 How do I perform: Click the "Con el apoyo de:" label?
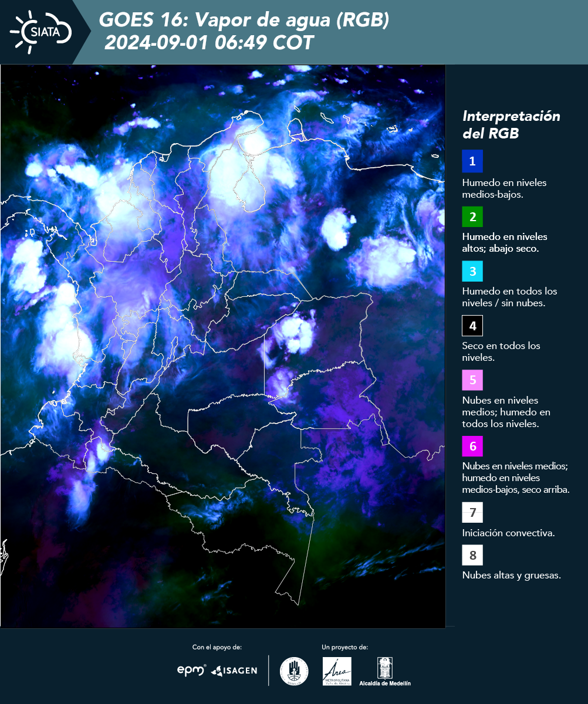click(x=217, y=647)
